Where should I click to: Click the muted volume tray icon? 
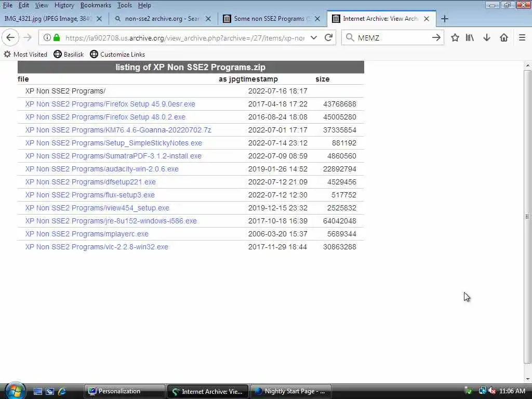pos(492,391)
